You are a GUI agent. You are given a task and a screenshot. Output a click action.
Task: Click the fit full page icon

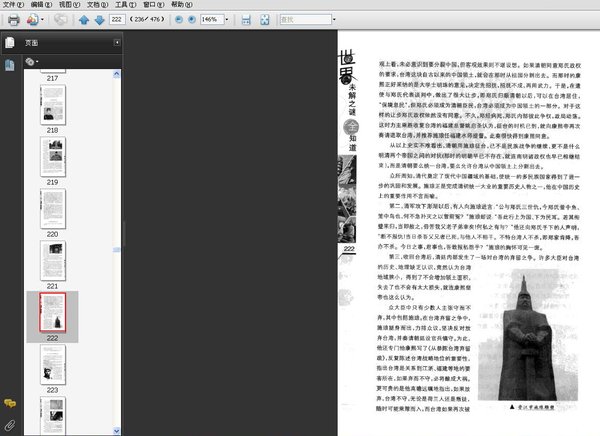coord(264,20)
